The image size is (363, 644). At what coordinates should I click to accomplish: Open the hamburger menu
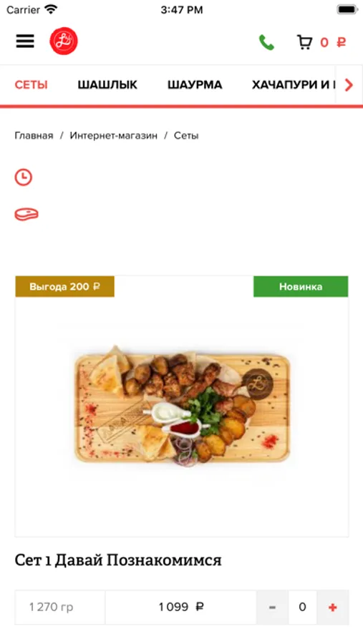(25, 41)
